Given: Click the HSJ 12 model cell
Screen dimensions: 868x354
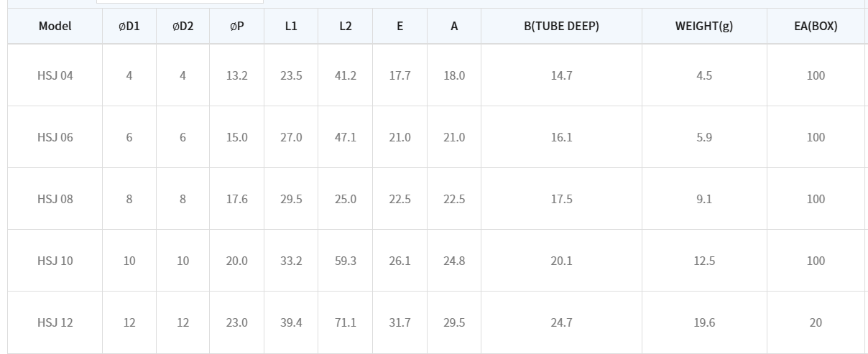Looking at the screenshot, I should click(55, 322).
